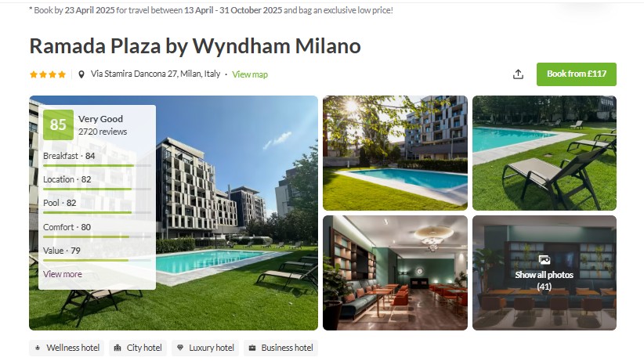Click Book from £117 button
The width and height of the screenshot is (644, 361).
[577, 74]
